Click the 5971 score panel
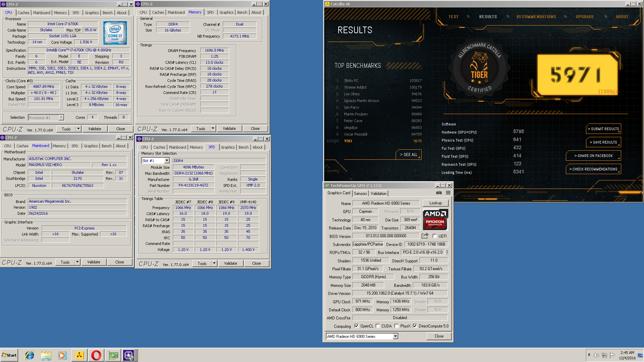This screenshot has height=362, width=644. [x=577, y=74]
